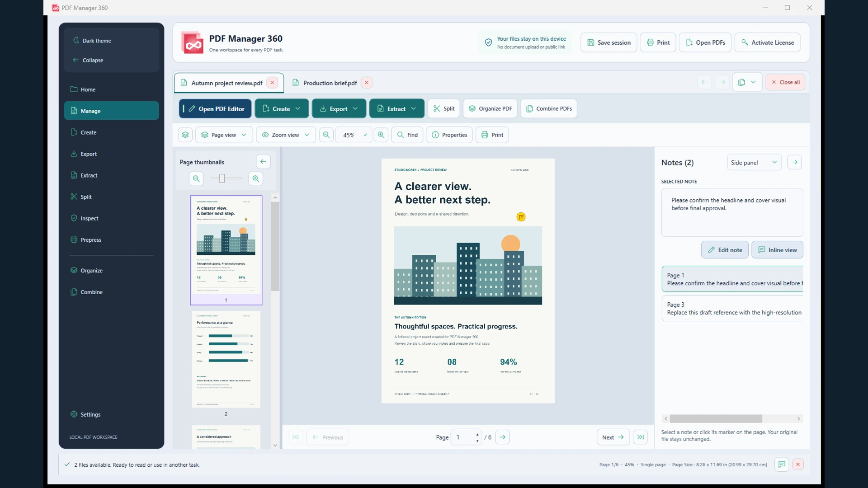This screenshot has width=868, height=488.
Task: Open the Zoom view dropdown
Action: click(x=286, y=135)
